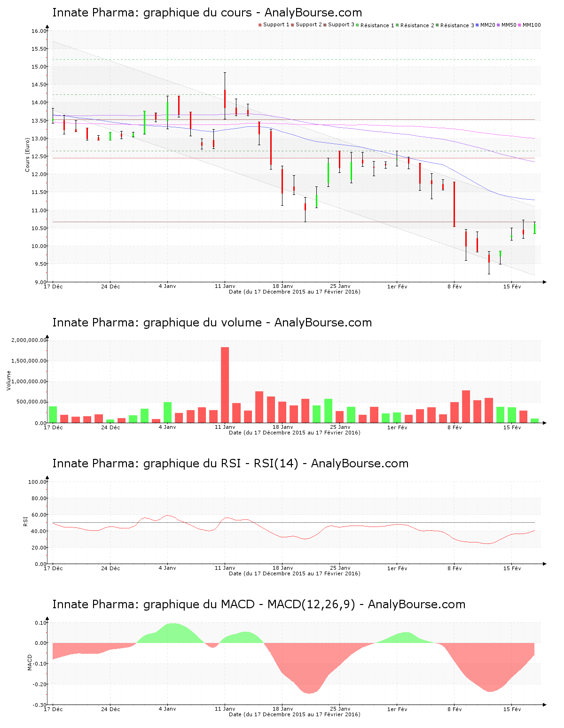Click the date range caption under the MACD chart
This screenshot has height=728, width=564.
tap(295, 714)
